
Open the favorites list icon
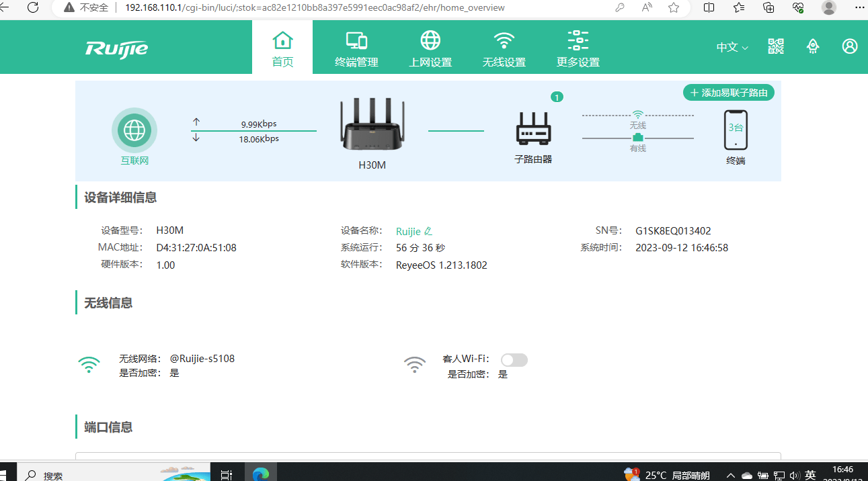pos(739,8)
